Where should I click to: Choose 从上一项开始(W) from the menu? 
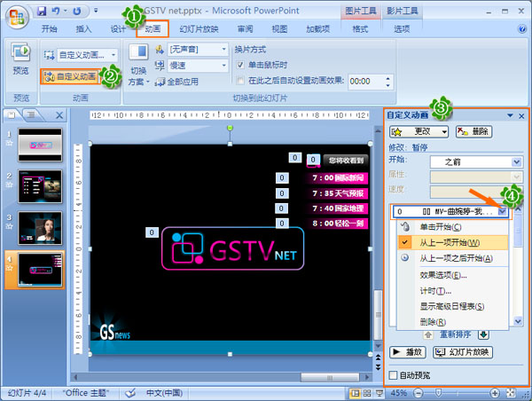pos(452,242)
